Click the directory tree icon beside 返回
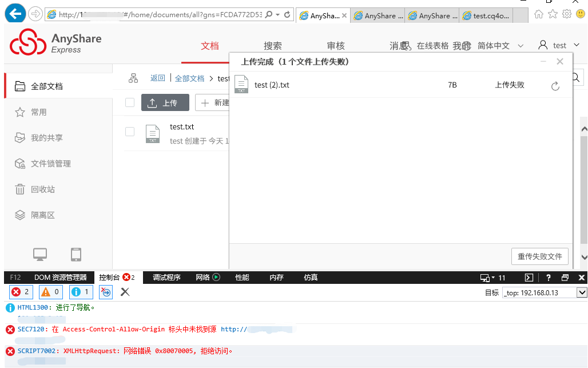Viewport: 588px width, 368px height. coord(133,78)
